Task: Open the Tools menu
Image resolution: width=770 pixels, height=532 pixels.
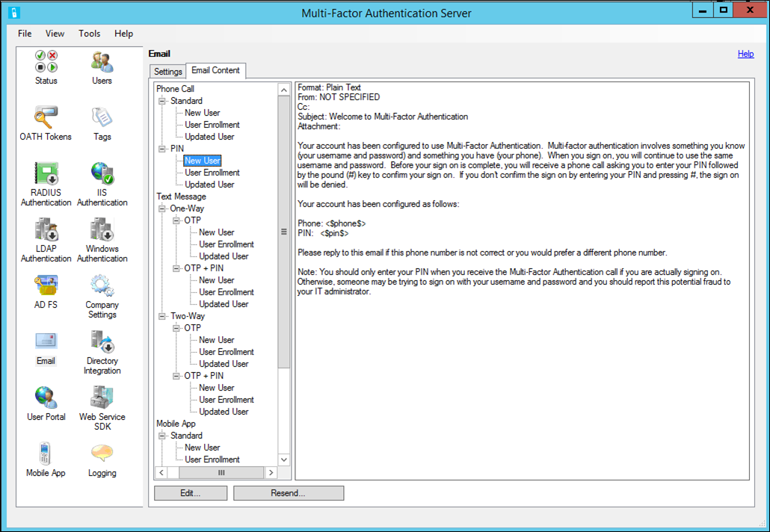Action: [x=89, y=34]
